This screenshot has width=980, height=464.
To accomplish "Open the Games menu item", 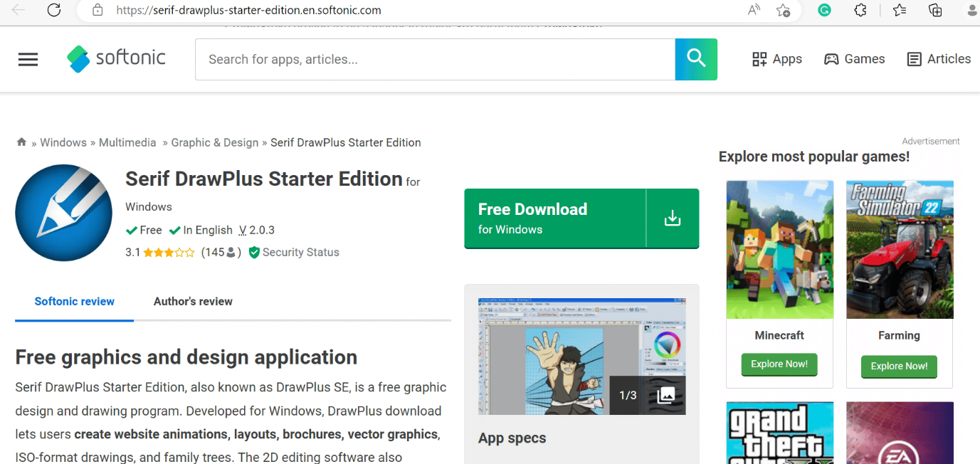I will 855,59.
